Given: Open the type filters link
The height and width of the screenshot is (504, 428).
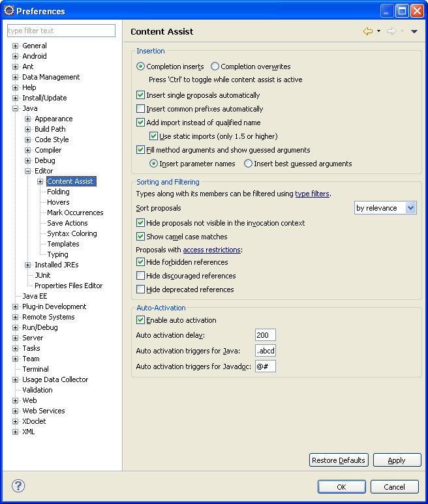Looking at the screenshot, I should pyautogui.click(x=313, y=194).
